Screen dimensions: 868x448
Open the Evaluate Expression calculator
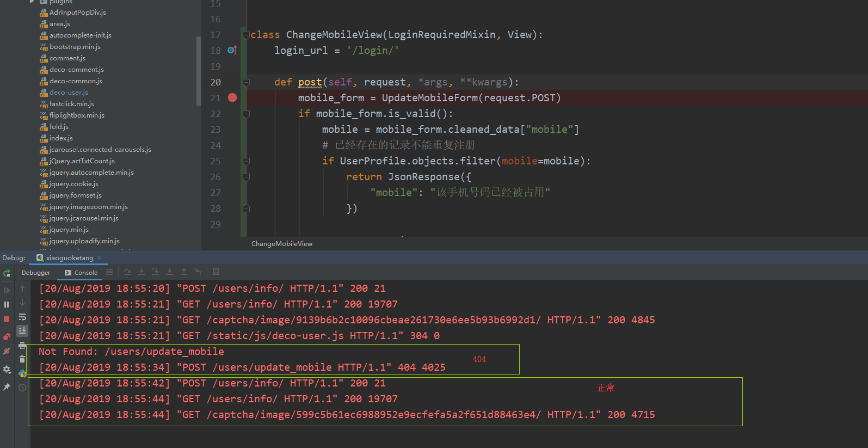click(x=216, y=272)
